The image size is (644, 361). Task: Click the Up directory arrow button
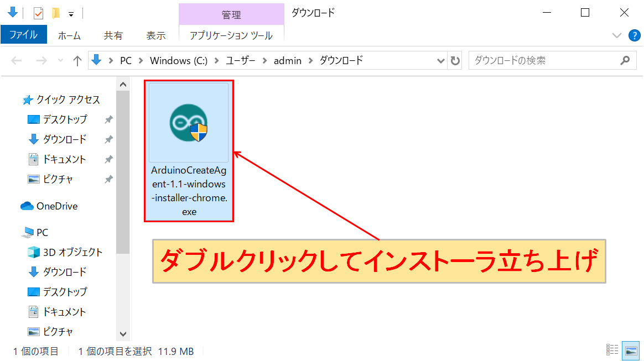(x=77, y=61)
